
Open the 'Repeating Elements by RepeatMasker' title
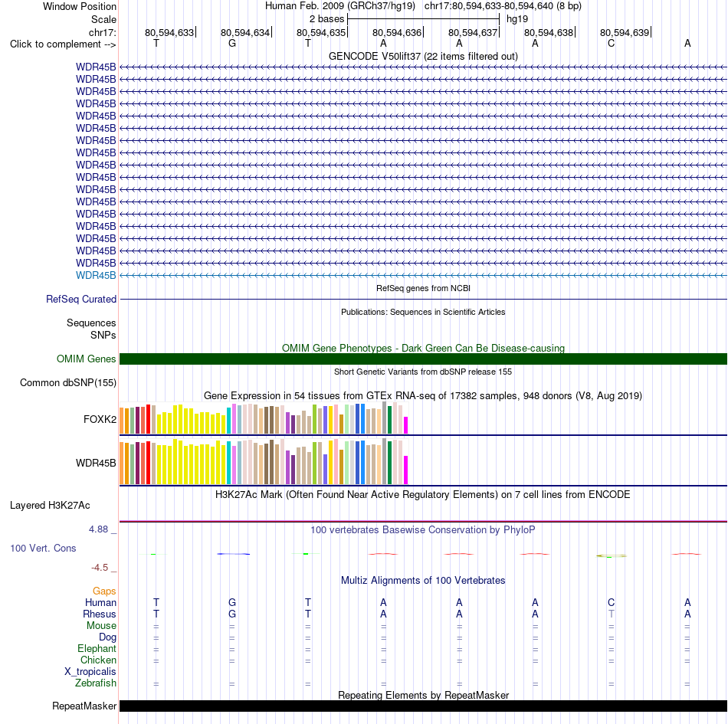point(423,695)
